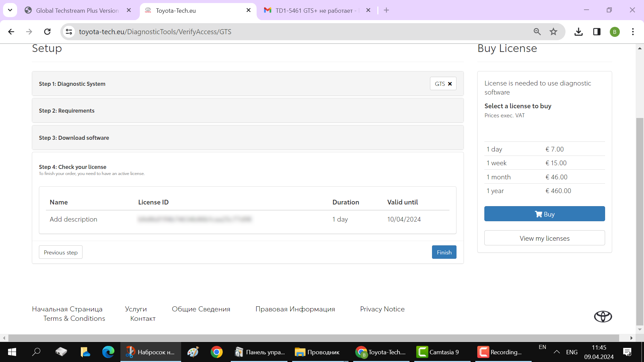The height and width of the screenshot is (362, 644).
Task: Click the browser back arrow
Action: pos(11,32)
